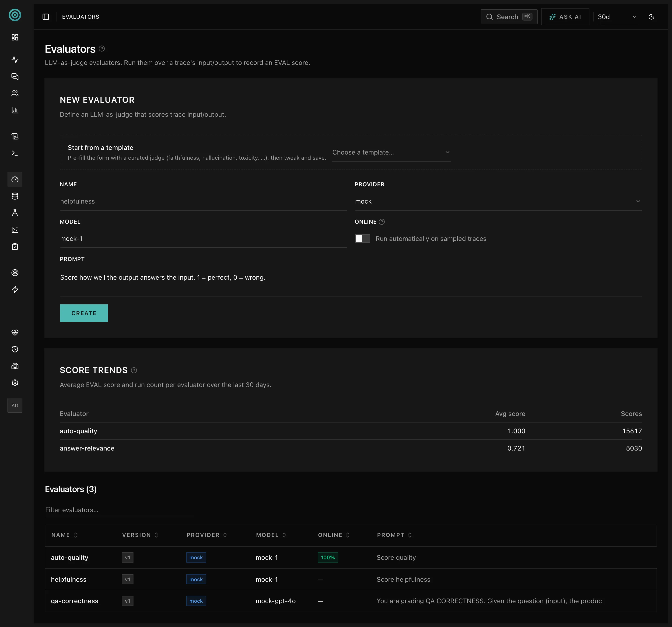Open the users icon in the sidebar
This screenshot has height=627, width=672.
15,93
